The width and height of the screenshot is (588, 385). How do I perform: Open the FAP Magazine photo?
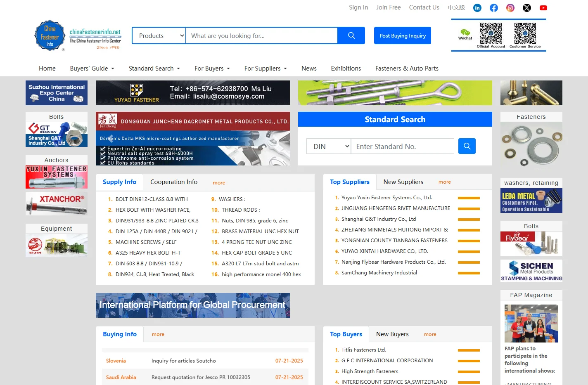tap(531, 324)
